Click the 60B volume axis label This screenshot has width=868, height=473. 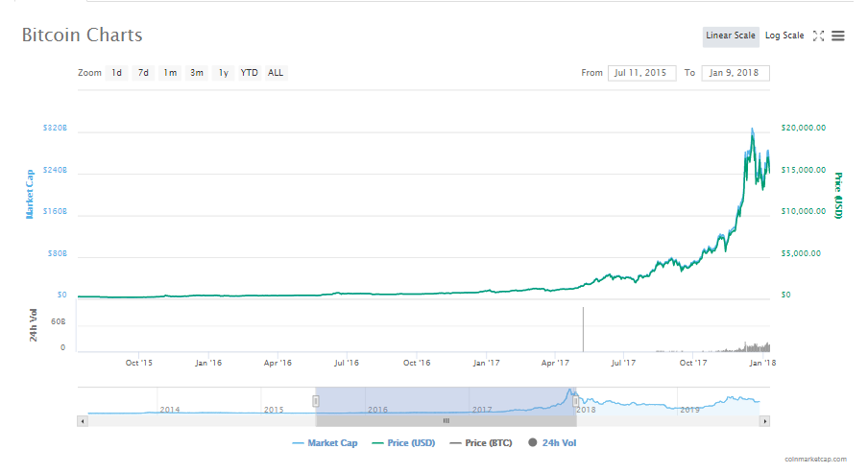(59, 322)
